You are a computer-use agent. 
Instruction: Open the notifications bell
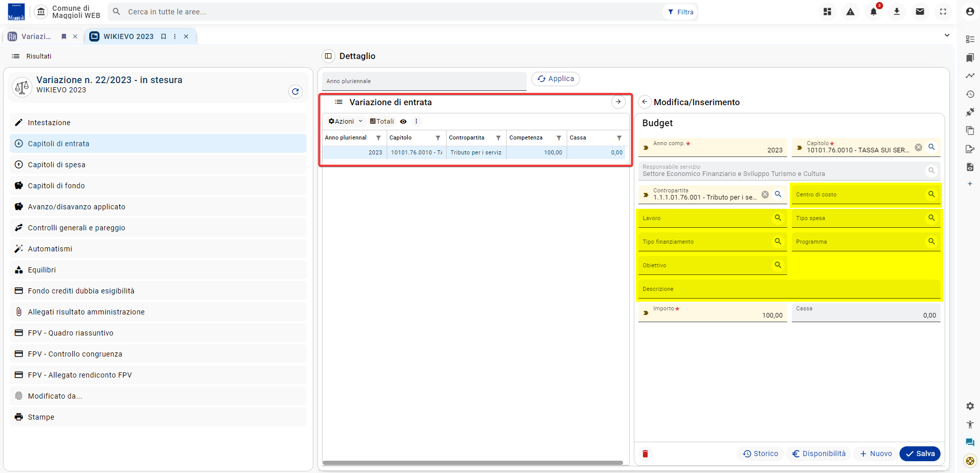[x=873, y=11]
